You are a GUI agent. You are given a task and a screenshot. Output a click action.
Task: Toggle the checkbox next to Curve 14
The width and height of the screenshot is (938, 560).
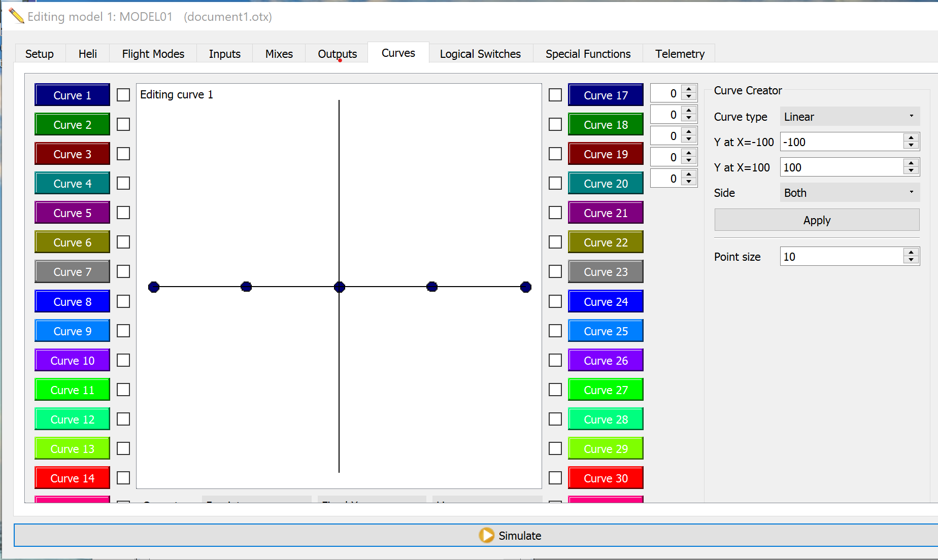123,478
